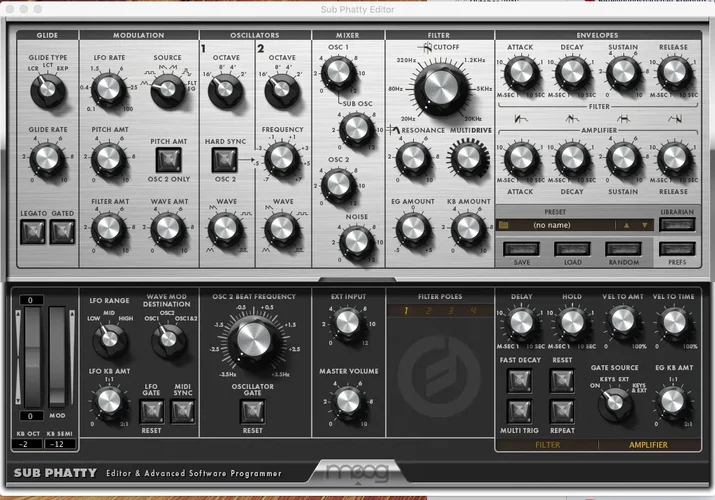The height and width of the screenshot is (500, 715).
Task: Switch to the Amplifier envelope tab
Action: point(648,445)
